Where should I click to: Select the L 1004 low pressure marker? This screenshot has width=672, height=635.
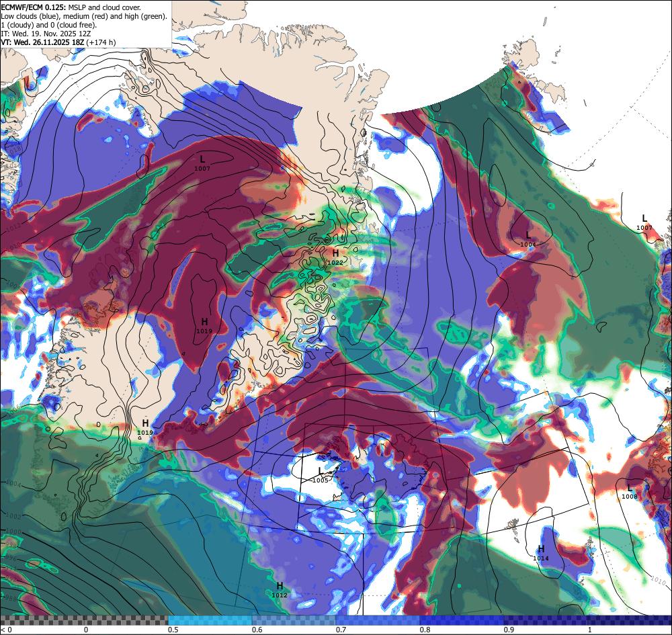pyautogui.click(x=528, y=239)
